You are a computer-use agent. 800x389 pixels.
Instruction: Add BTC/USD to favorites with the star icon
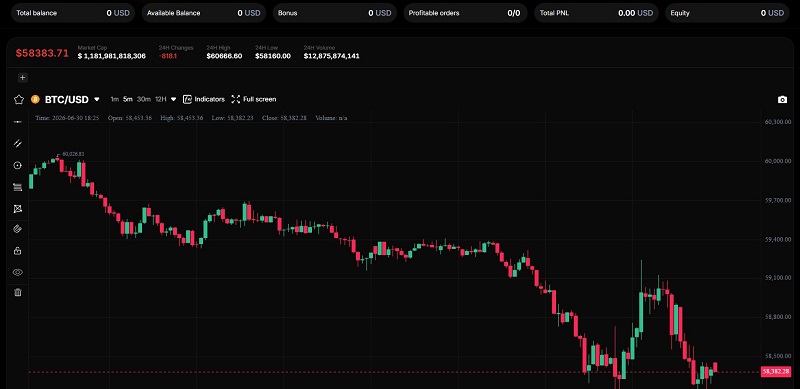tap(19, 100)
